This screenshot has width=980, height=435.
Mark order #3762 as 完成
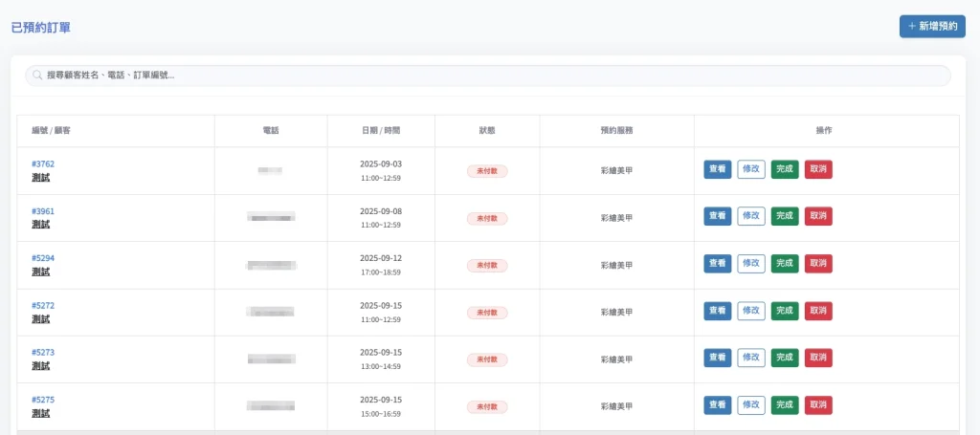pos(785,169)
